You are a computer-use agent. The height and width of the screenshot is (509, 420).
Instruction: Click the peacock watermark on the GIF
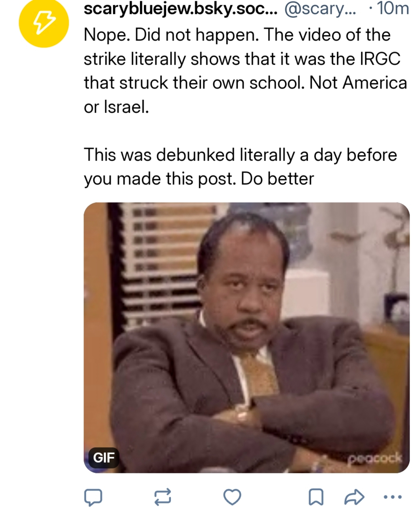click(x=375, y=458)
